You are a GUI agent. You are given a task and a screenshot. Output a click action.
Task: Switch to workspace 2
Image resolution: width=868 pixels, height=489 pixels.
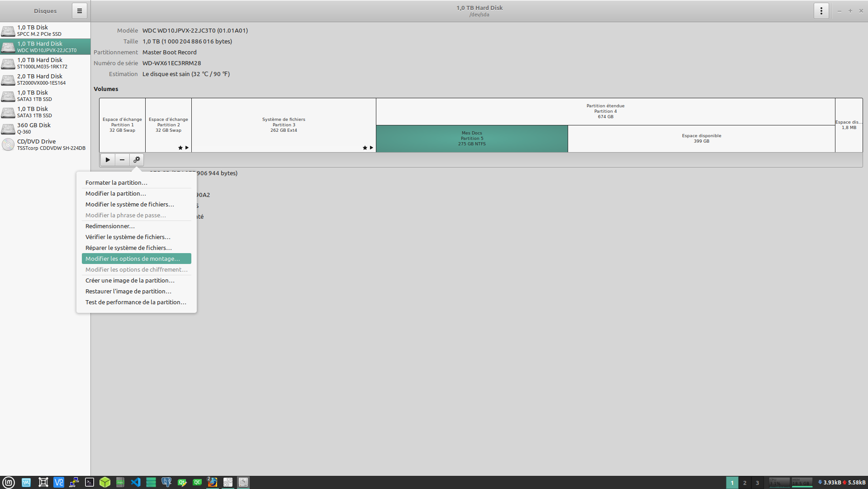[745, 483]
